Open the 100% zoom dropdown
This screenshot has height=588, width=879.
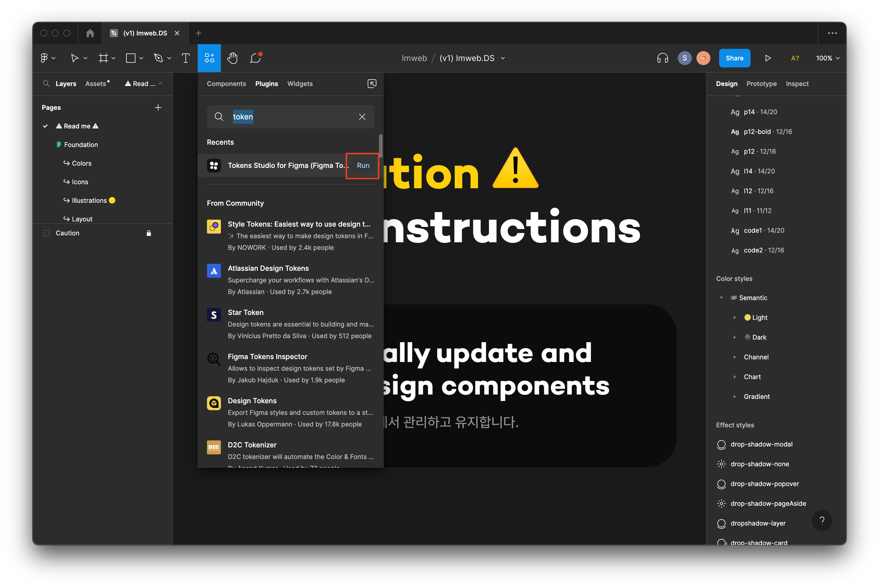[827, 58]
